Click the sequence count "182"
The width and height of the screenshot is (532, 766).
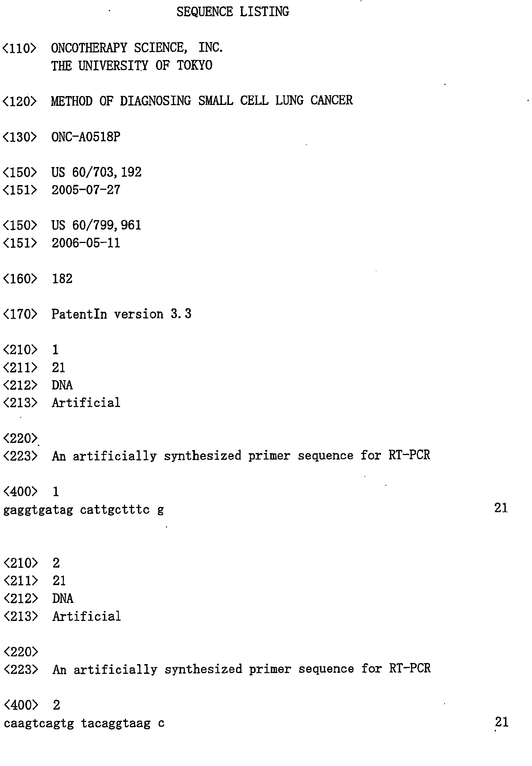(x=62, y=279)
